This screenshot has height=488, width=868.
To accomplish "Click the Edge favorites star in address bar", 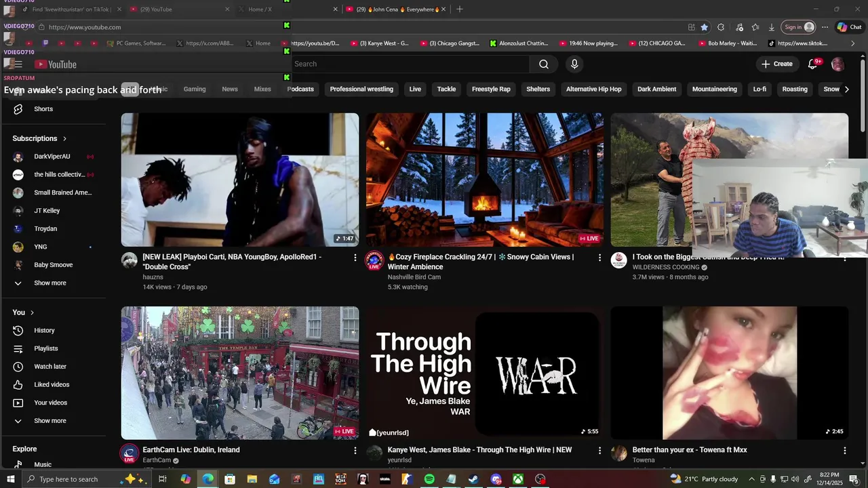I will click(705, 27).
